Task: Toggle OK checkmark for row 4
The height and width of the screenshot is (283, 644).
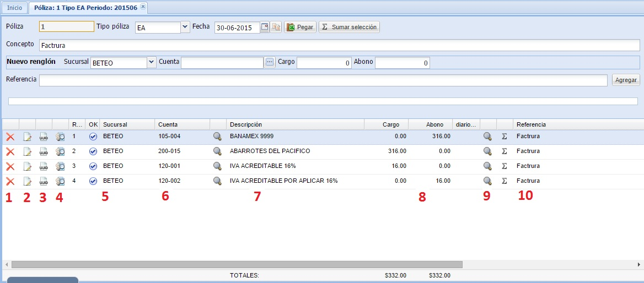Action: [x=93, y=181]
